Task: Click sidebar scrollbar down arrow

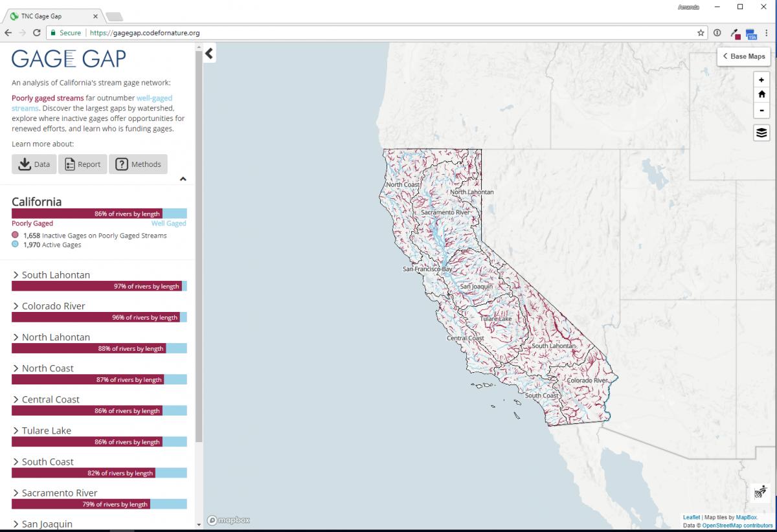Action: [199, 524]
